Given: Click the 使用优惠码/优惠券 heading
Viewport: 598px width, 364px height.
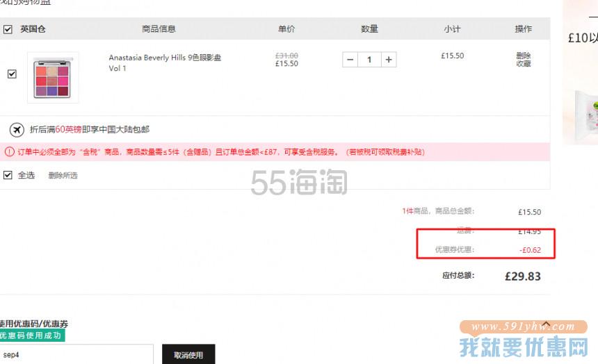Looking at the screenshot, I should coord(34,324).
